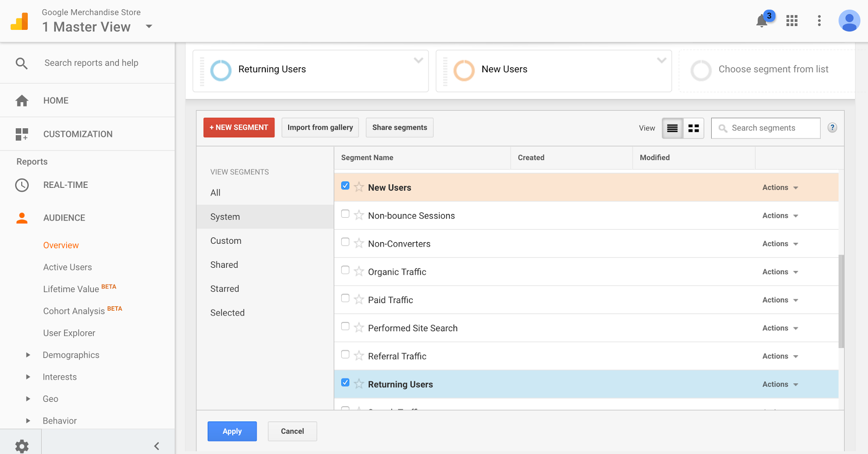Open the user account avatar

pyautogui.click(x=849, y=21)
